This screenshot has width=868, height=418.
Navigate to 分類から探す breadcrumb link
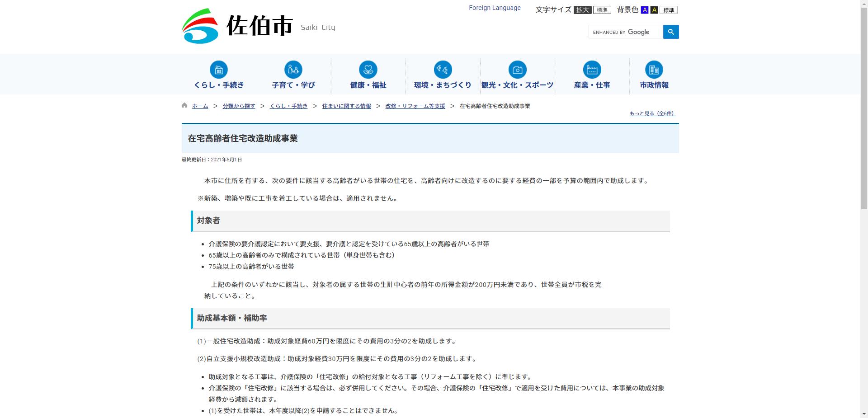239,106
